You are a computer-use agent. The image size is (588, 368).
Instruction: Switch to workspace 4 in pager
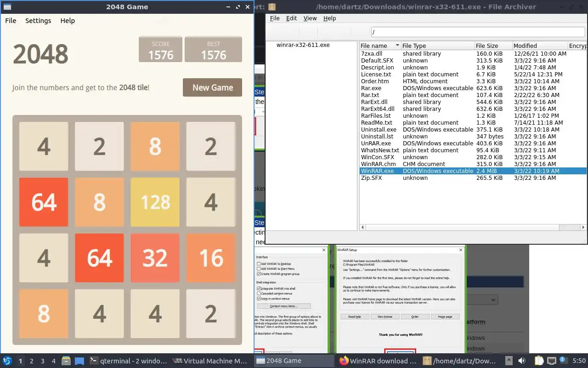coord(54,361)
